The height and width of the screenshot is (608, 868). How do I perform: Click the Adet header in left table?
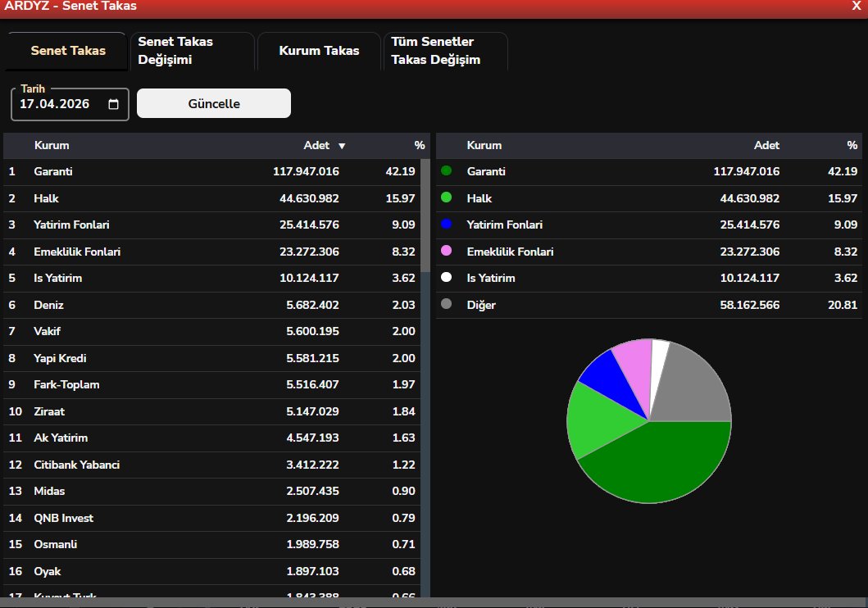tap(316, 146)
